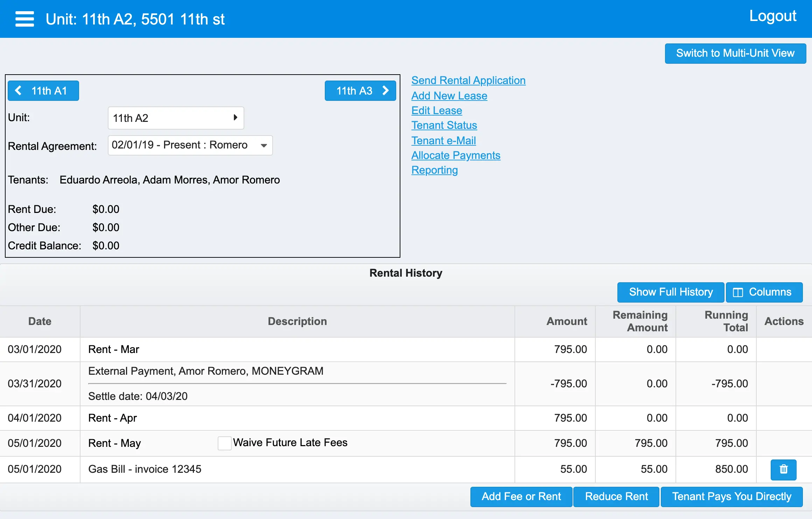Open the Unit dropdown showing 11th A2
Viewport: 812px width, 519px height.
pos(176,118)
